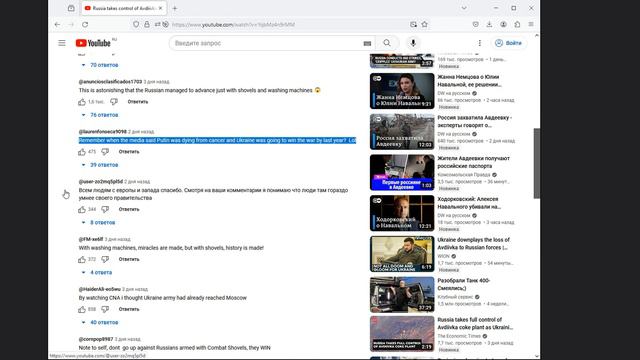Open the Firefox account icon
640x360 pixels.
pyautogui.click(x=503, y=24)
